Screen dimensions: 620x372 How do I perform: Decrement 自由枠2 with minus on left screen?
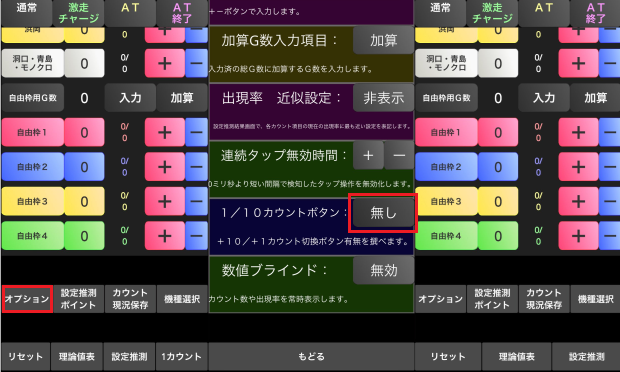(197, 167)
